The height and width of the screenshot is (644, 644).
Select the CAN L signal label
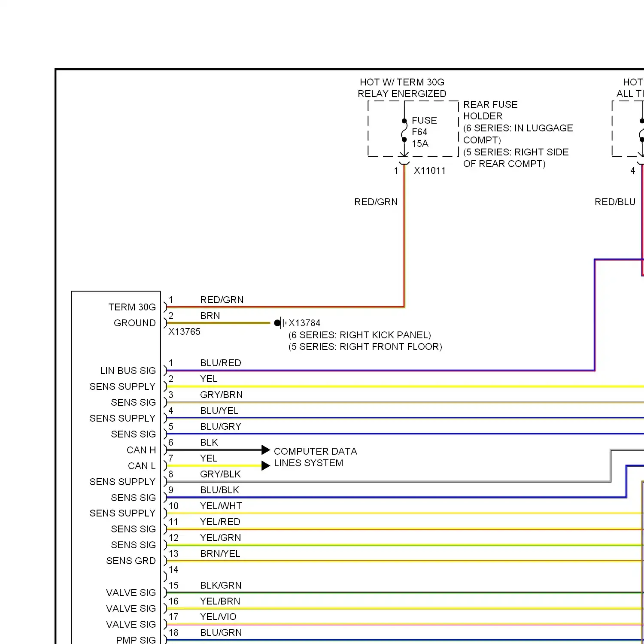[142, 466]
